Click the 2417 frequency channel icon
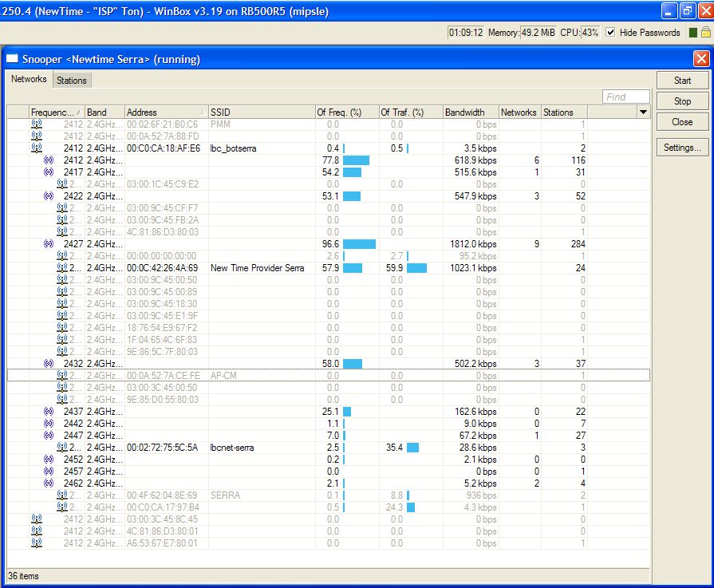The image size is (714, 588). 49,172
